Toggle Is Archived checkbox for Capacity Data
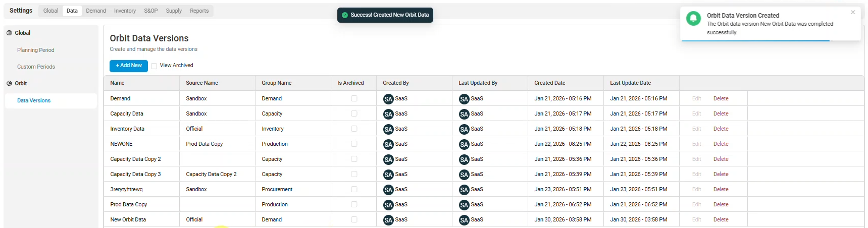Screen dimensions: 868x228 click(x=354, y=114)
